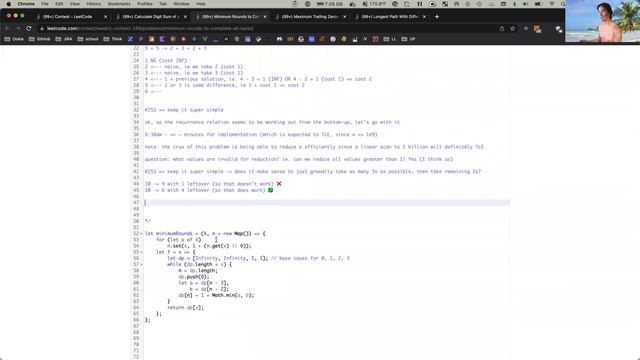Screen dimensions: 640x360
Task: Open the school bookmark folder
Action: [88, 39]
